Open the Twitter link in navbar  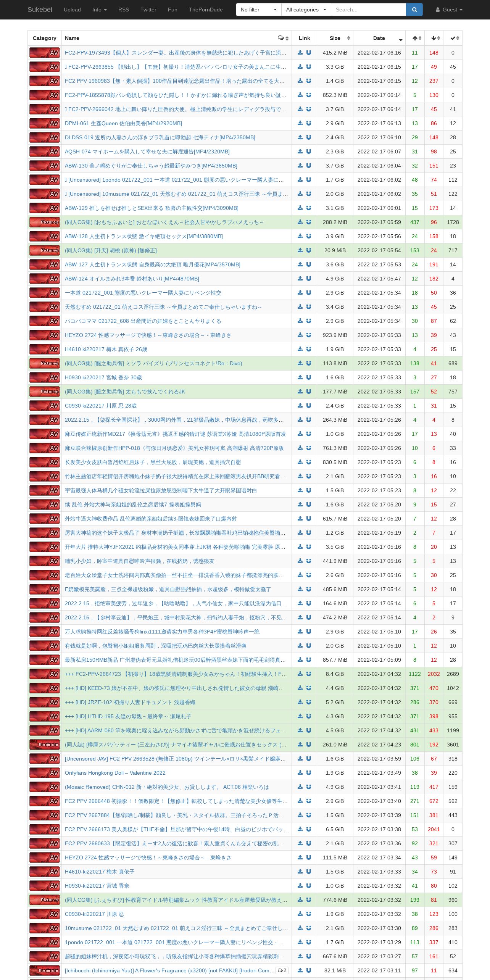pyautogui.click(x=148, y=10)
